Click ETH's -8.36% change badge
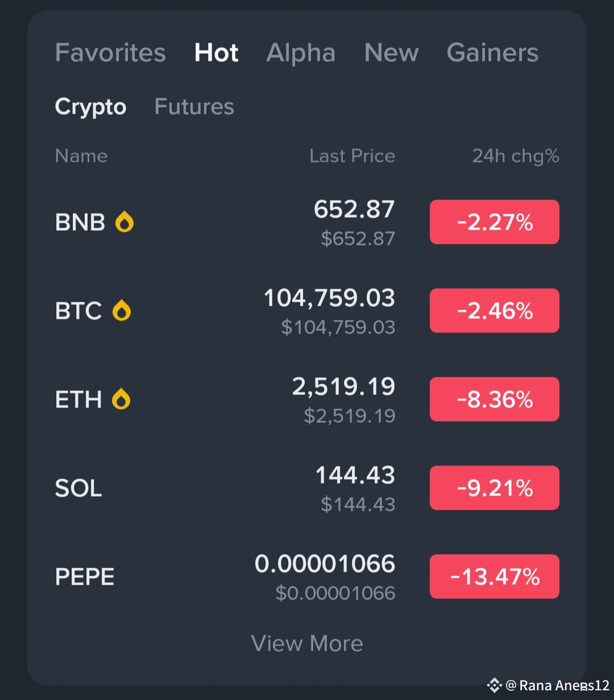The image size is (614, 700). (x=494, y=399)
